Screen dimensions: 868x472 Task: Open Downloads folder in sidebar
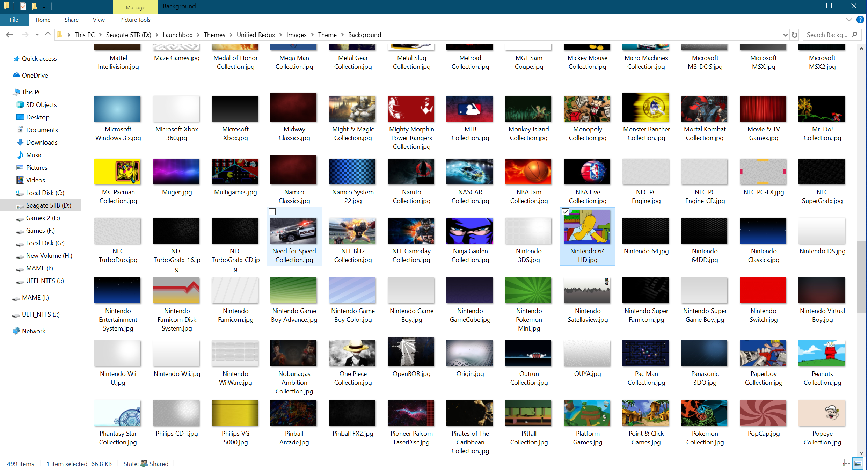(42, 142)
